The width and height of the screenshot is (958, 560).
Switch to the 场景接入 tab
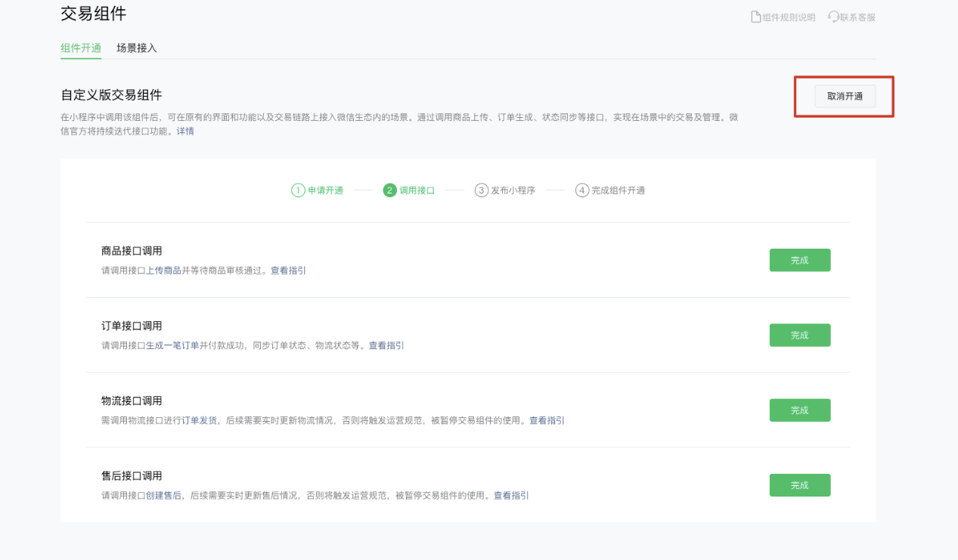click(x=137, y=48)
